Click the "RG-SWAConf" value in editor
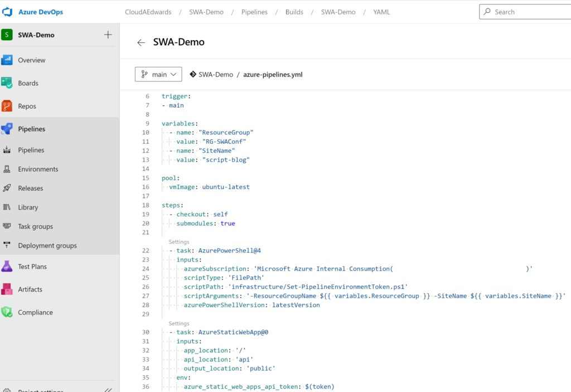This screenshot has height=392, width=571. 224,141
